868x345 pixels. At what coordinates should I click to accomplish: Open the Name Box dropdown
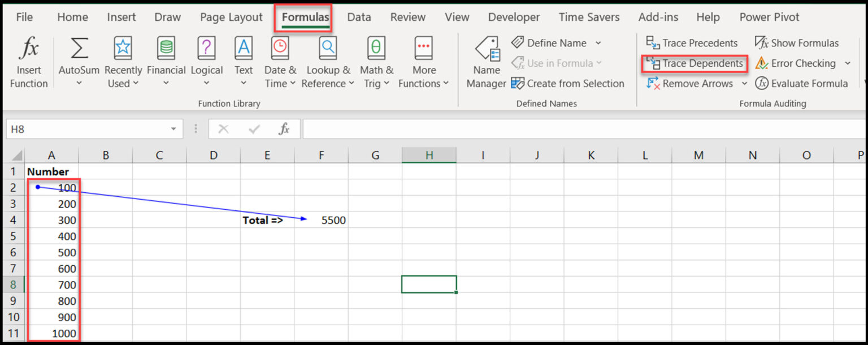click(x=173, y=129)
